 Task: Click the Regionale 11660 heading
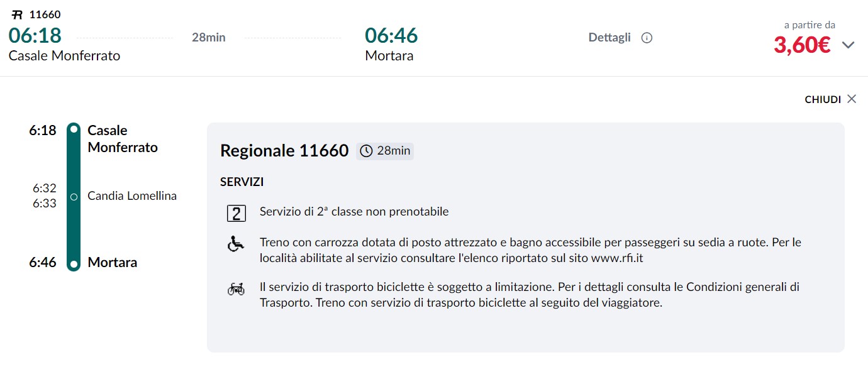284,151
